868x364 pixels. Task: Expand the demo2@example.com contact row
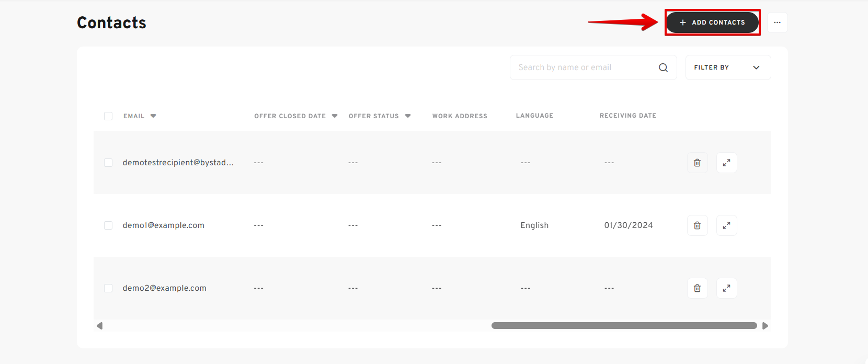click(726, 288)
